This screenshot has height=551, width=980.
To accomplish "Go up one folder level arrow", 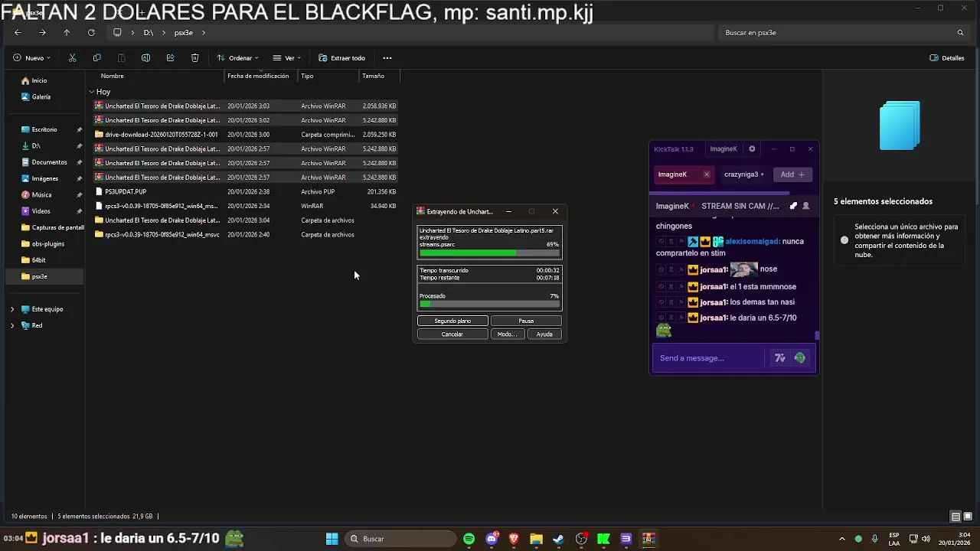I will tap(67, 33).
